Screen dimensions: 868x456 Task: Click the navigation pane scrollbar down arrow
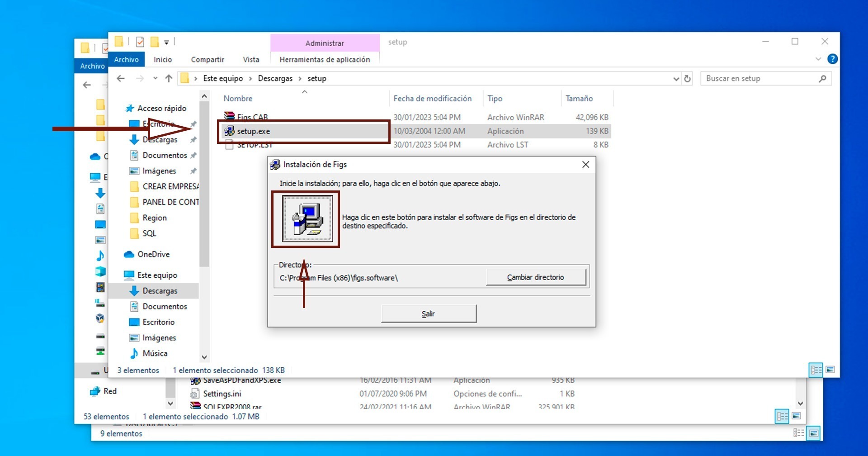[204, 357]
